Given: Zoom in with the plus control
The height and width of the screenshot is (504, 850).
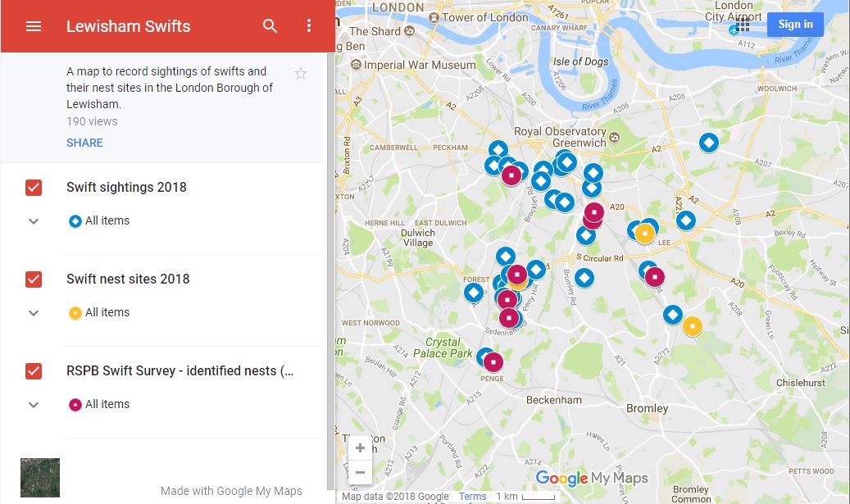Looking at the screenshot, I should (x=360, y=447).
